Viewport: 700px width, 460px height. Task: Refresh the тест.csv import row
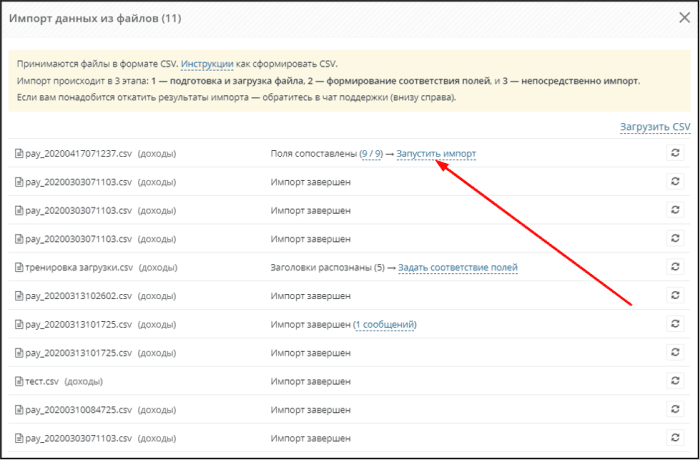(675, 381)
